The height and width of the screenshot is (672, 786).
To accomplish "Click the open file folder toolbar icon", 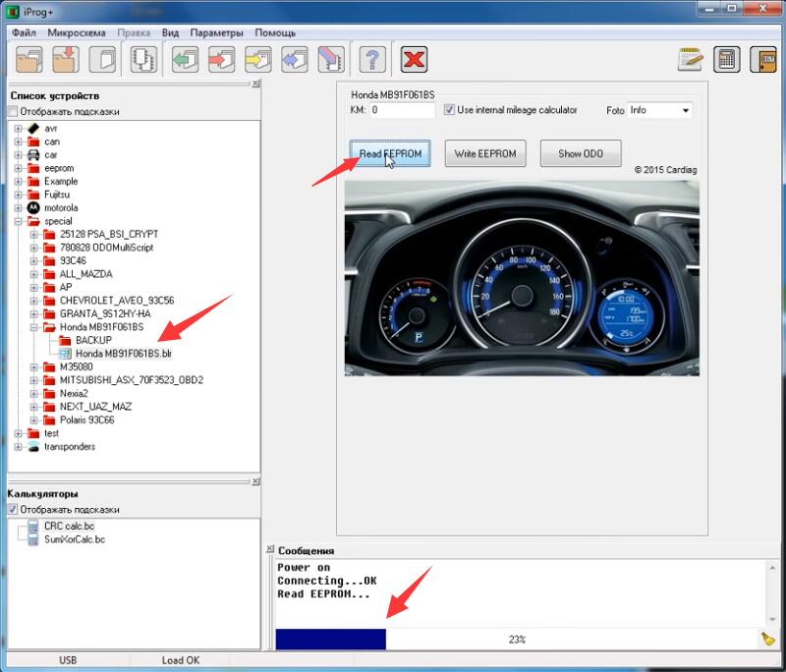I will click(29, 60).
